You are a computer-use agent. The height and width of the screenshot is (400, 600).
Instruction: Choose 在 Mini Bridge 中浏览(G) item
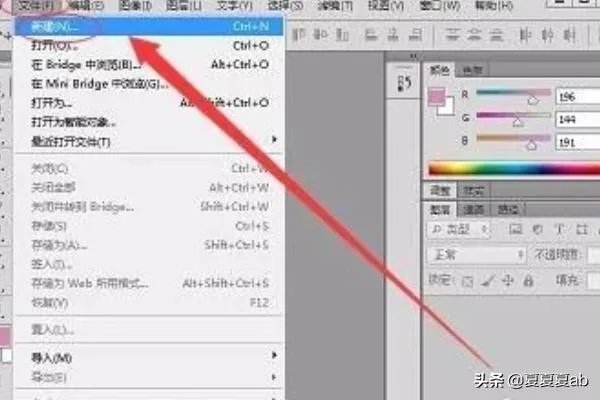[x=149, y=84]
